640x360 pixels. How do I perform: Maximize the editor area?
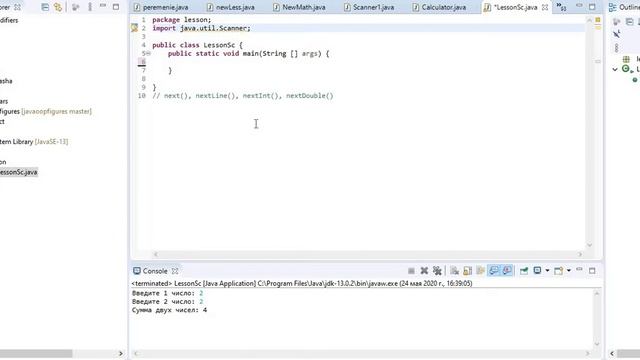click(592, 7)
